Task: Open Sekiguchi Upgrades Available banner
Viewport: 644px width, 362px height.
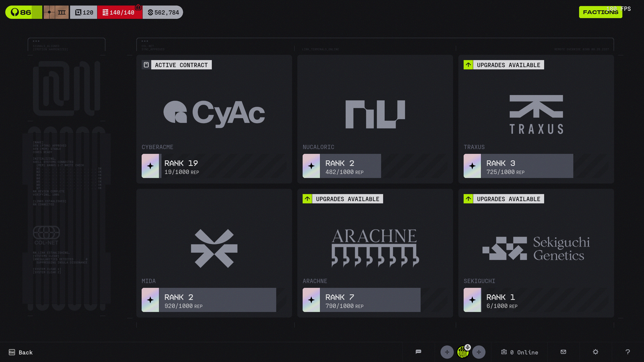Action: pyautogui.click(x=504, y=199)
